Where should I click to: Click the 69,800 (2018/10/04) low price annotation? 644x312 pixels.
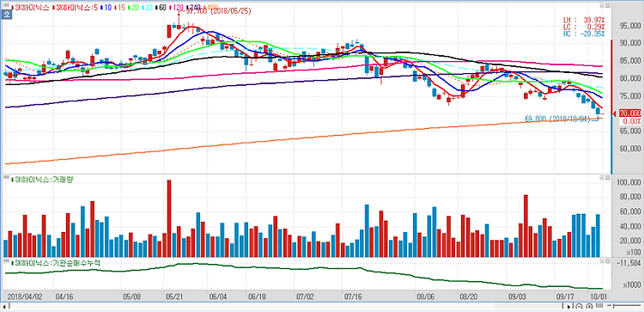(x=559, y=119)
